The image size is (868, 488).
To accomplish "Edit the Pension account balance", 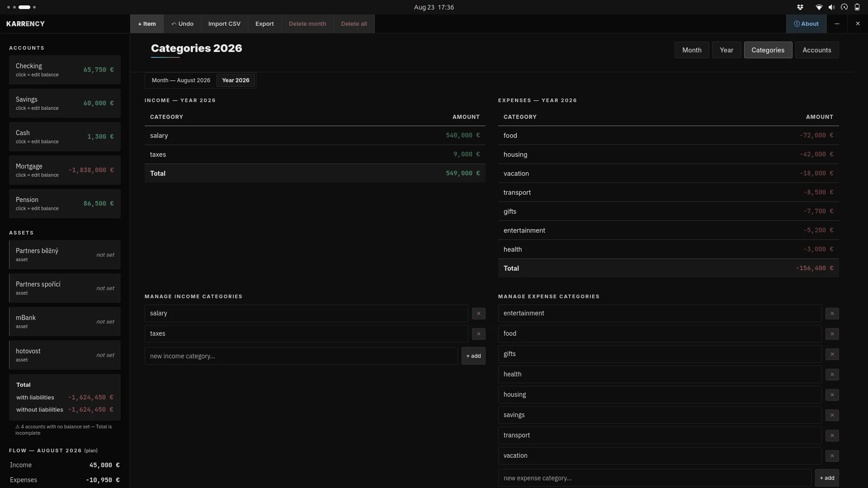I will [65, 204].
